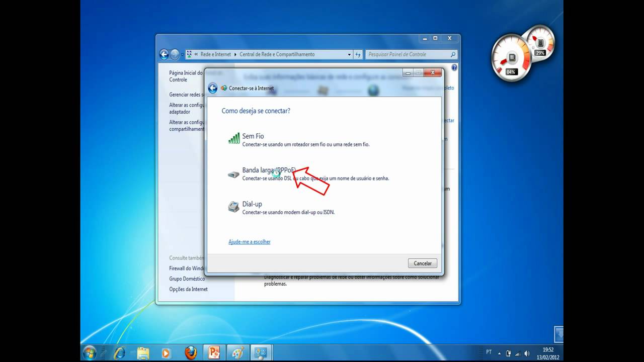Click the network signal tray icon
Screen dimensions: 644x362
point(517,353)
